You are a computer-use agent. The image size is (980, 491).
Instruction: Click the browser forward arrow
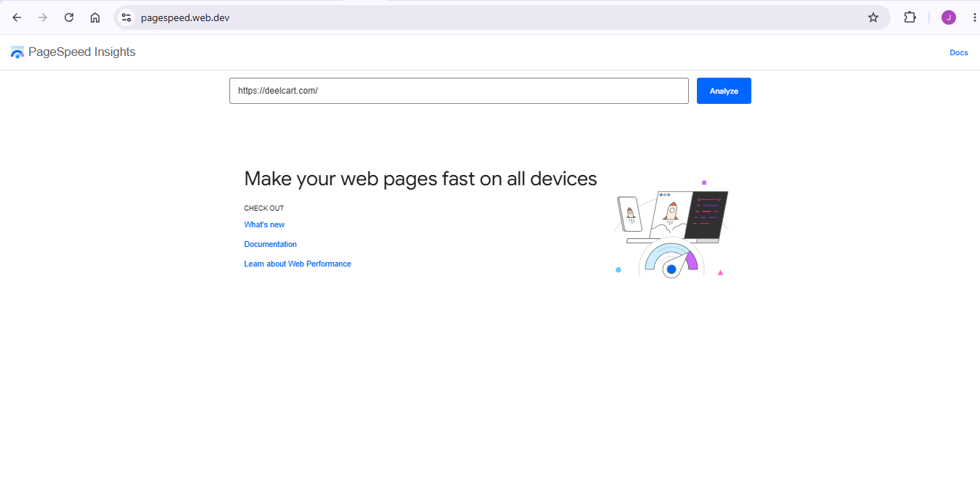coord(43,17)
